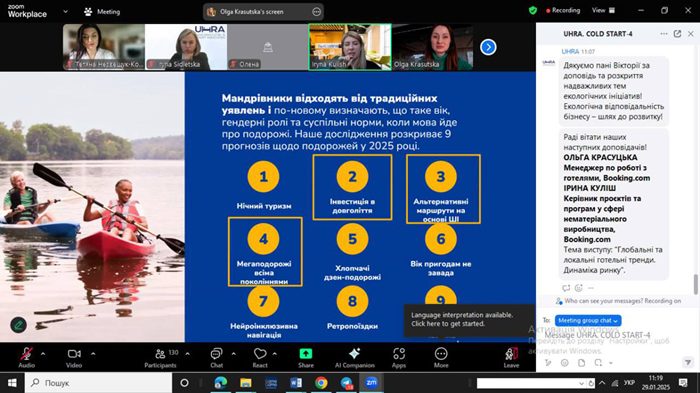
Task: Click the language interpretation tooltip
Action: pos(470,319)
